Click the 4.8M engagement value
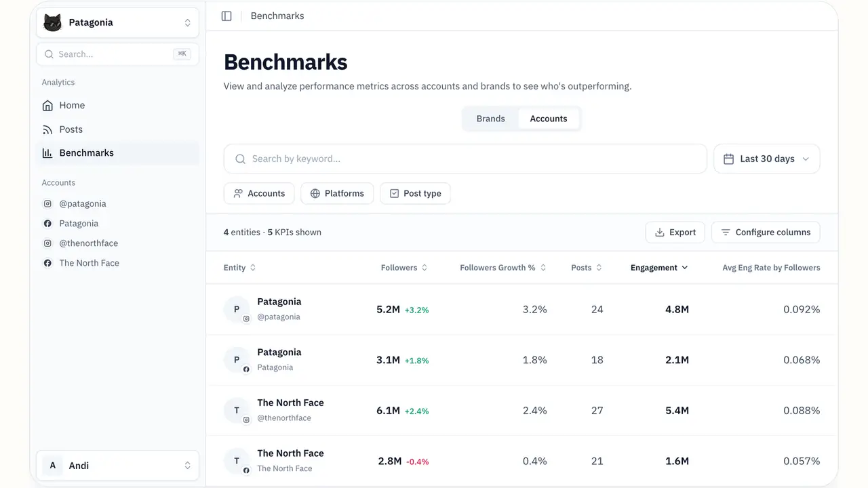The height and width of the screenshot is (488, 868). [x=677, y=309]
